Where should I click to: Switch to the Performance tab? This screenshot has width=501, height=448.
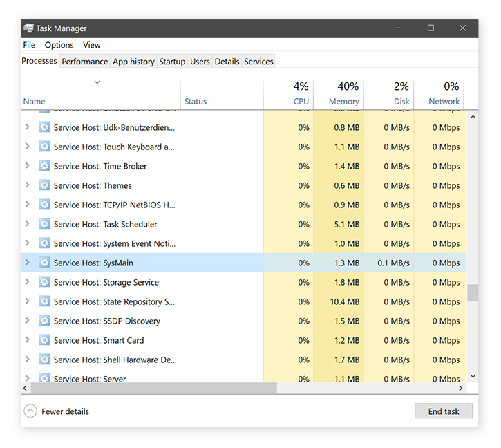coord(84,62)
